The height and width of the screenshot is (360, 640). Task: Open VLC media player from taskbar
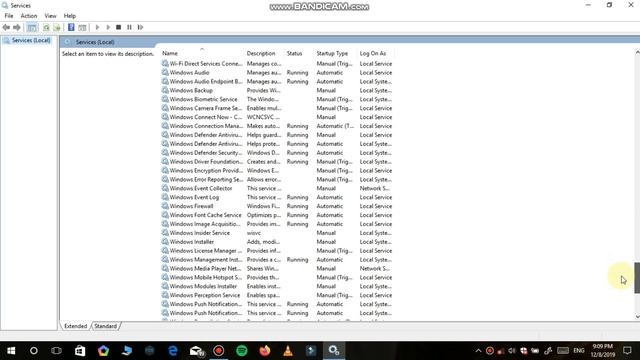[x=288, y=351]
